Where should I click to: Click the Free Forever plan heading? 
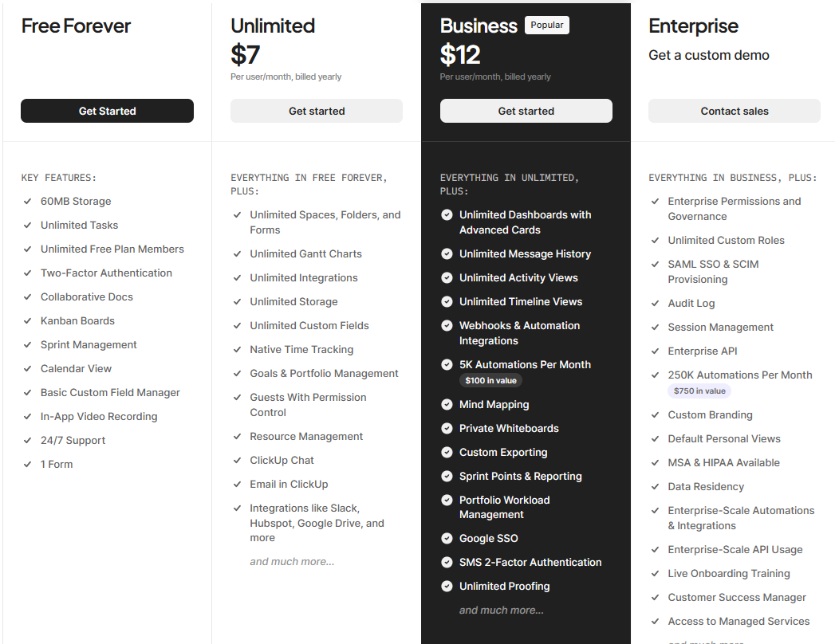76,26
